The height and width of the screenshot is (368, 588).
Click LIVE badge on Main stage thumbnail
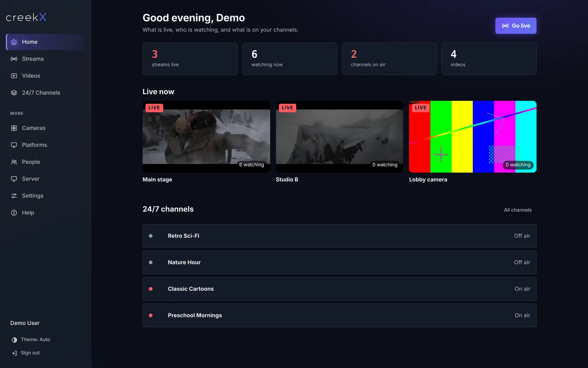coord(154,108)
